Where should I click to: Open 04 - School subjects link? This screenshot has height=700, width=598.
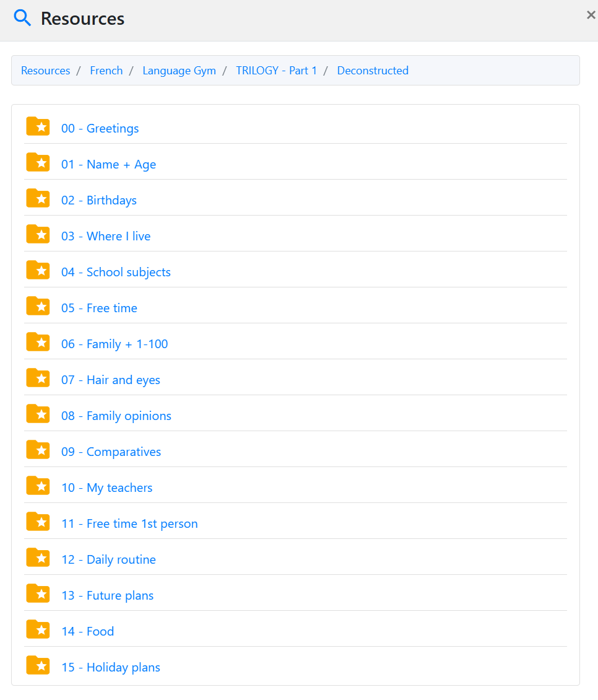pos(116,273)
